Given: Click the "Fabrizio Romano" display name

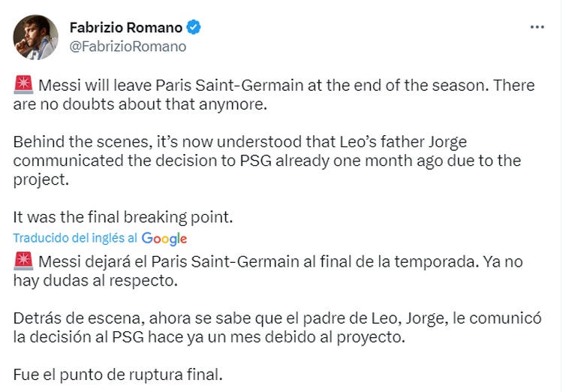Looking at the screenshot, I should (125, 28).
